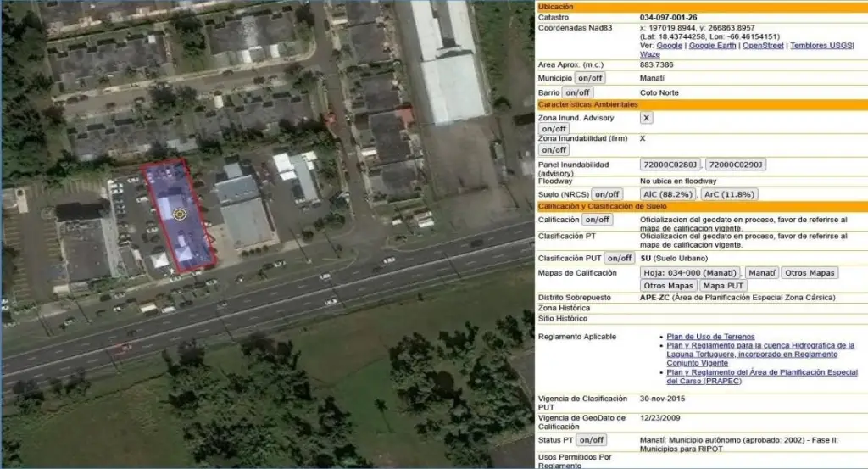Select the AlC (88.2%) soil button

[667, 194]
